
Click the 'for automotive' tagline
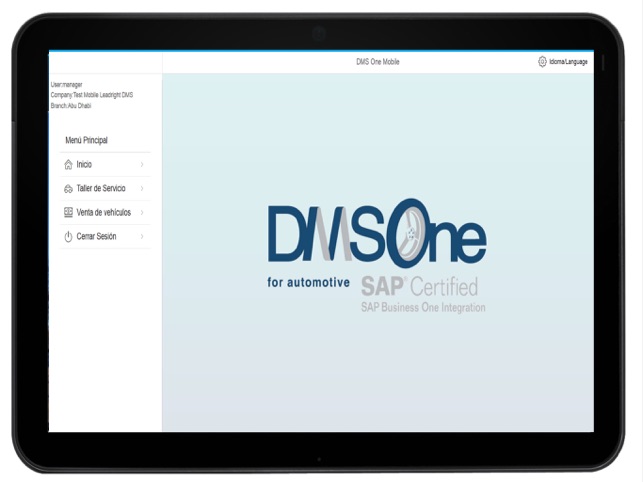coord(308,282)
